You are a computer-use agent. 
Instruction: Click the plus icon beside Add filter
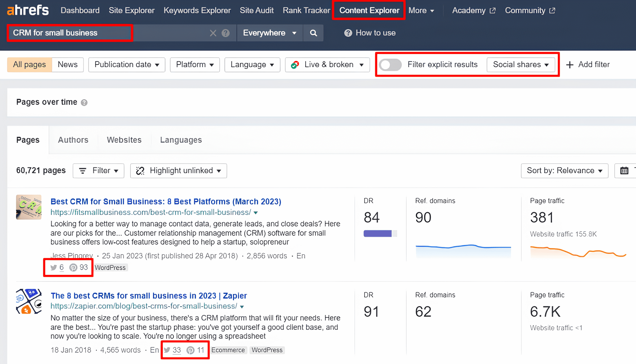(x=570, y=65)
